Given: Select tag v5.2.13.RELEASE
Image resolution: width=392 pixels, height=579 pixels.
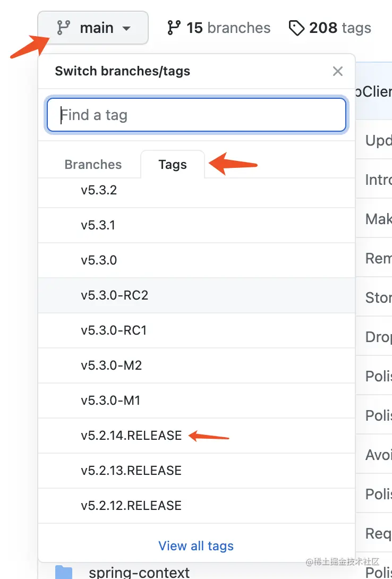Looking at the screenshot, I should click(131, 471).
